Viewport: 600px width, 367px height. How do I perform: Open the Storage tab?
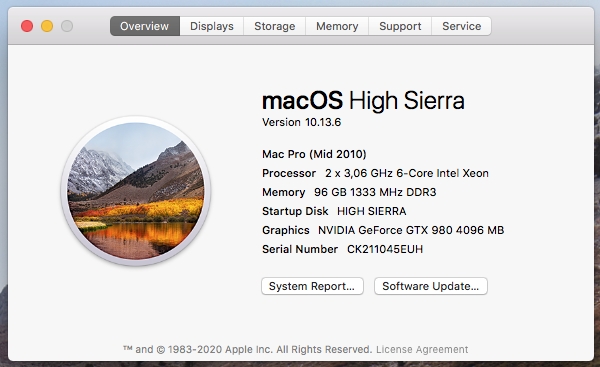pyautogui.click(x=274, y=26)
